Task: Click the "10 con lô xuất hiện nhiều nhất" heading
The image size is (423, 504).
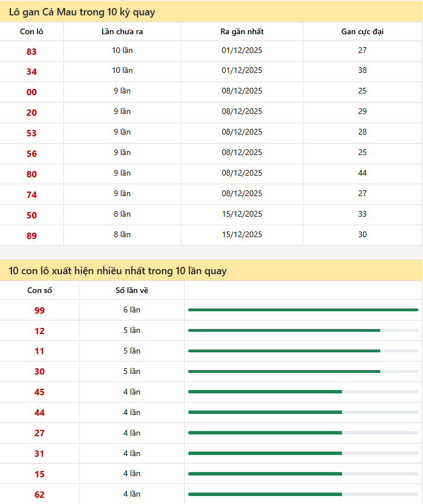Action: click(117, 271)
